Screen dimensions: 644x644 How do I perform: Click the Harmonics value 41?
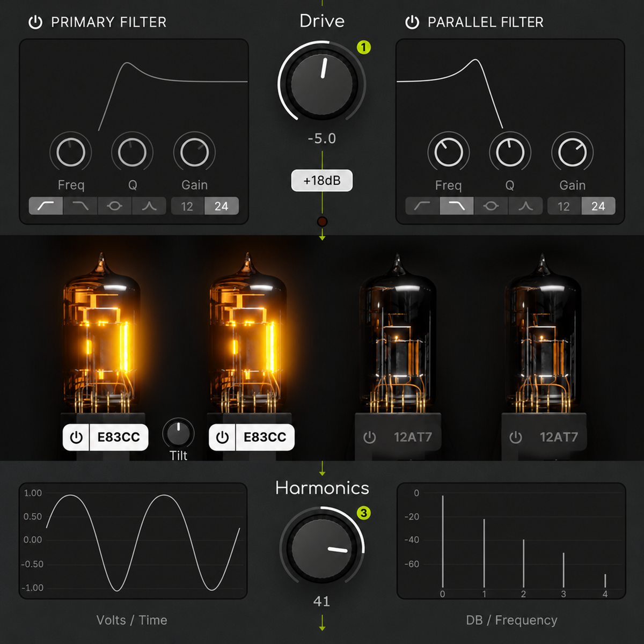[322, 602]
